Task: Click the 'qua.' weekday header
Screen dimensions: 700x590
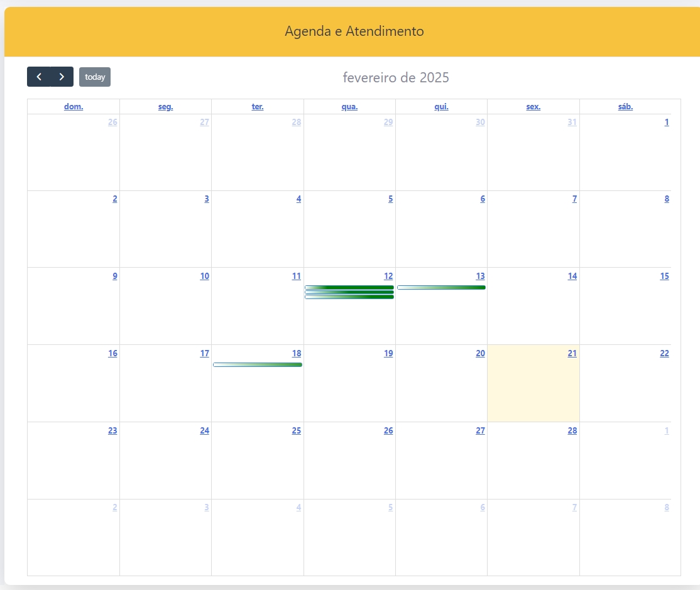Action: coord(349,107)
